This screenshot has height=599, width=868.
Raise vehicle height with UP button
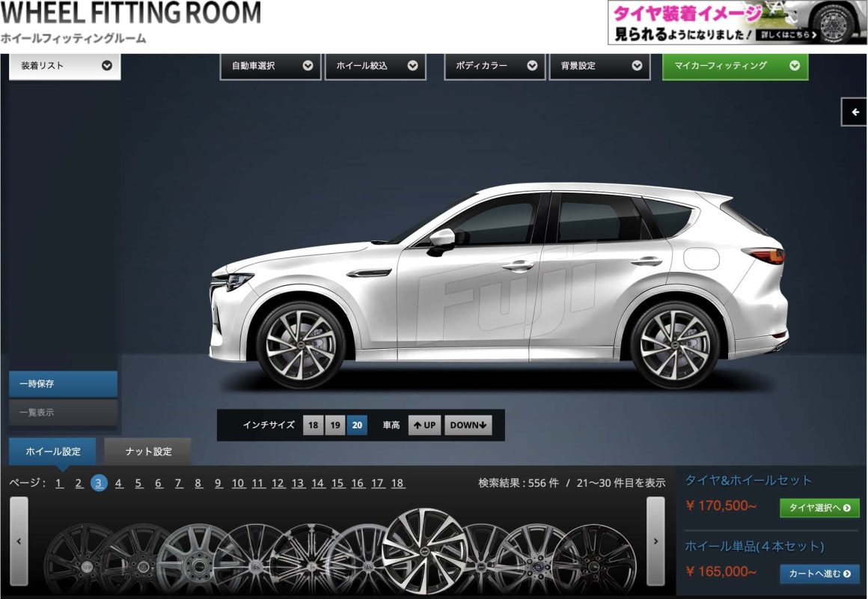[x=424, y=425]
